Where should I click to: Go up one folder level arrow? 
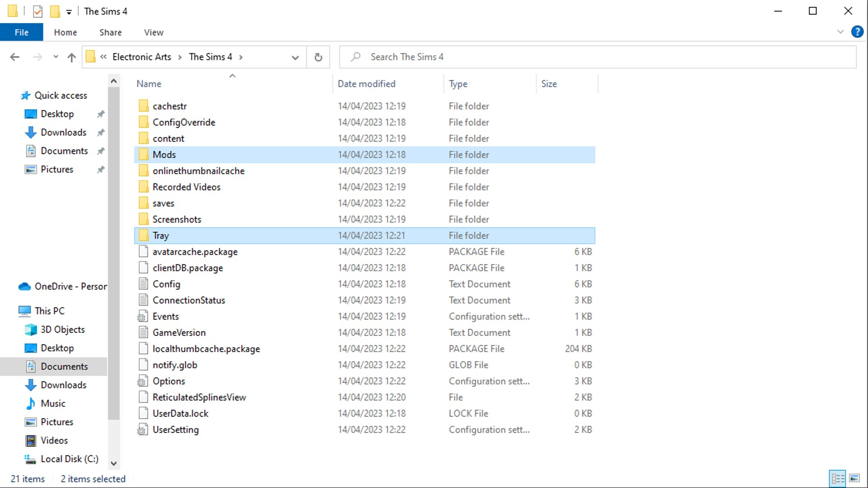point(71,57)
